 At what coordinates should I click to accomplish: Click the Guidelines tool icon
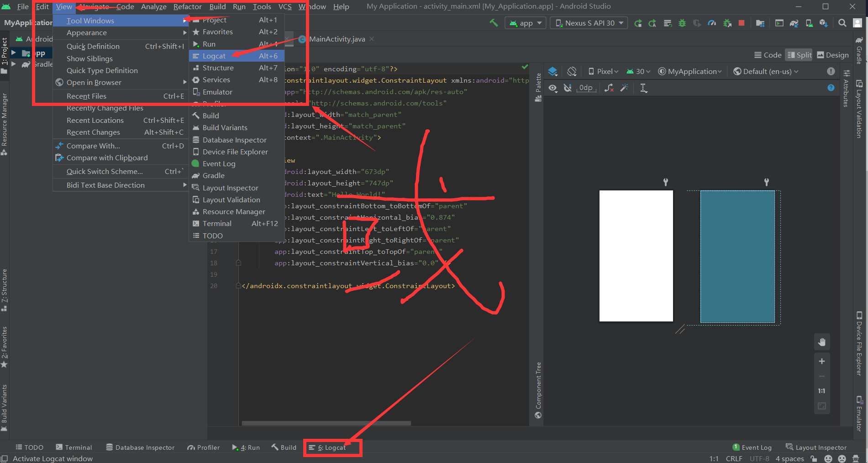(644, 88)
